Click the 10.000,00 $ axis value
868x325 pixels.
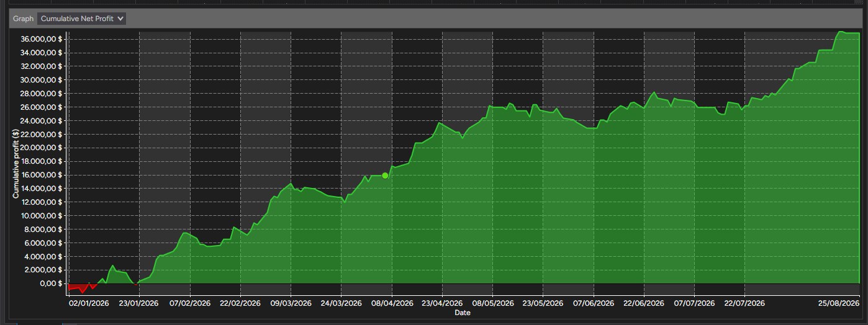tap(42, 216)
